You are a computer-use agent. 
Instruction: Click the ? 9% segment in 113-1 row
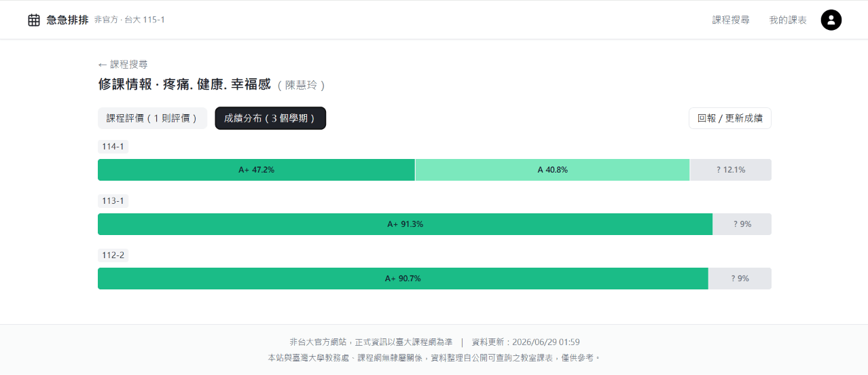coord(742,224)
